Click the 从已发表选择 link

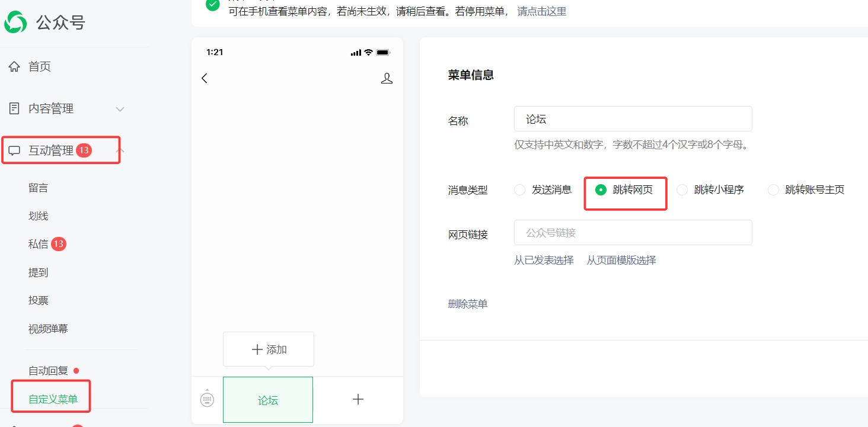[544, 260]
